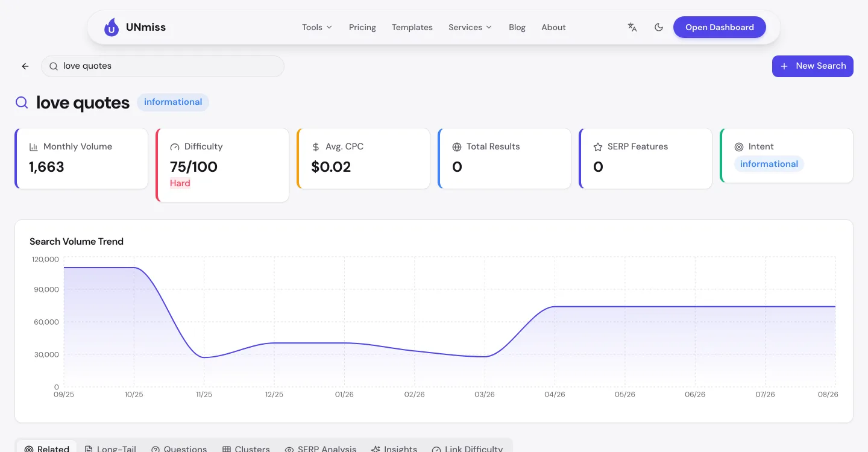Go to the Blog page
Viewport: 868px width, 452px height.
click(x=517, y=27)
